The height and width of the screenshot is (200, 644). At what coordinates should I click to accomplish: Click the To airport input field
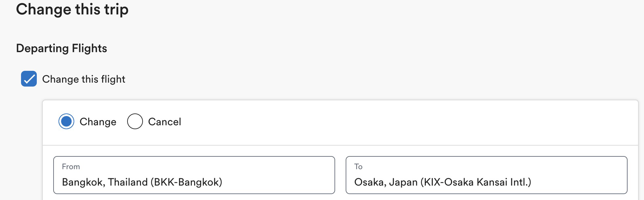coord(486,175)
